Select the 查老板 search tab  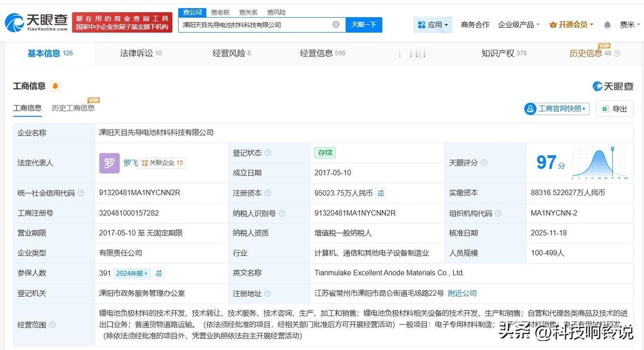pos(220,12)
